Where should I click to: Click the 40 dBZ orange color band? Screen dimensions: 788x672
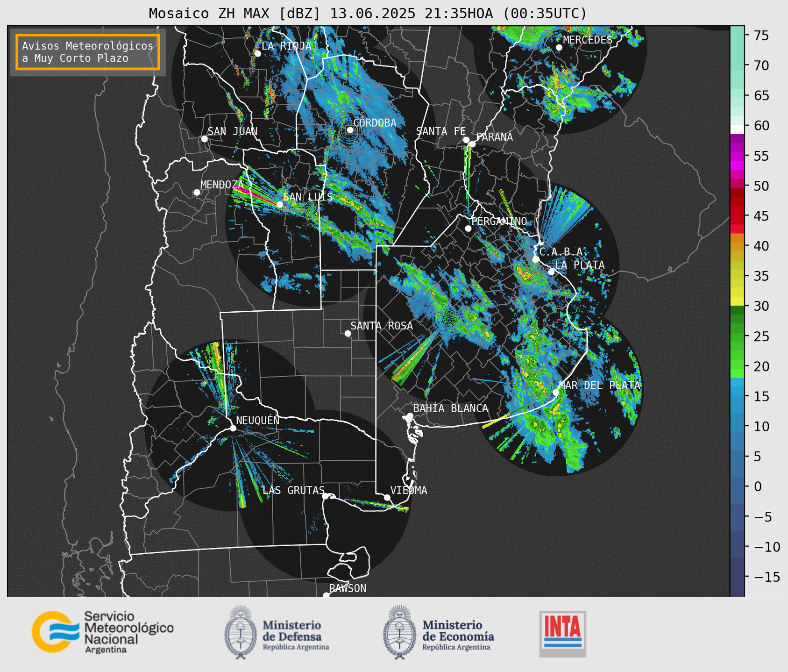tap(737, 246)
